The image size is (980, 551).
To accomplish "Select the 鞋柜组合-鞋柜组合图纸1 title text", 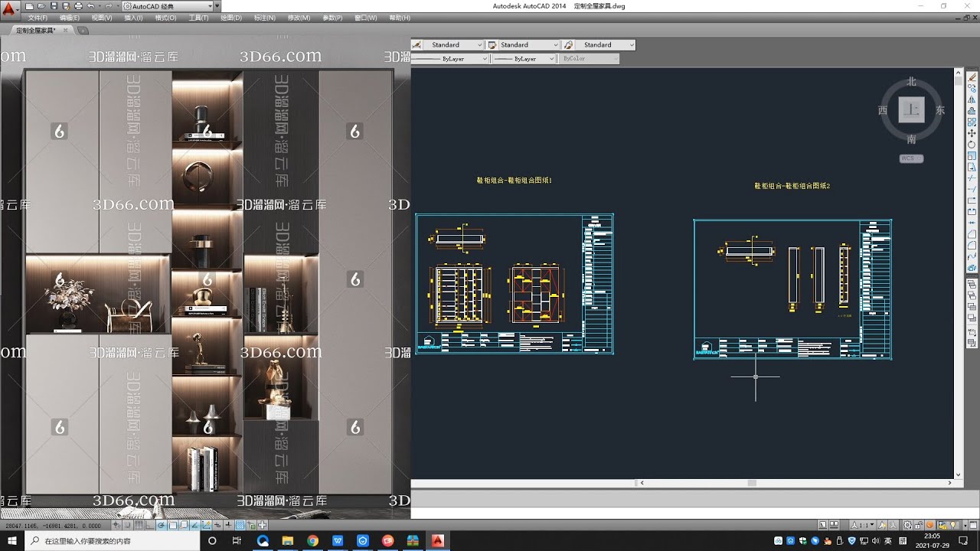I will point(514,181).
